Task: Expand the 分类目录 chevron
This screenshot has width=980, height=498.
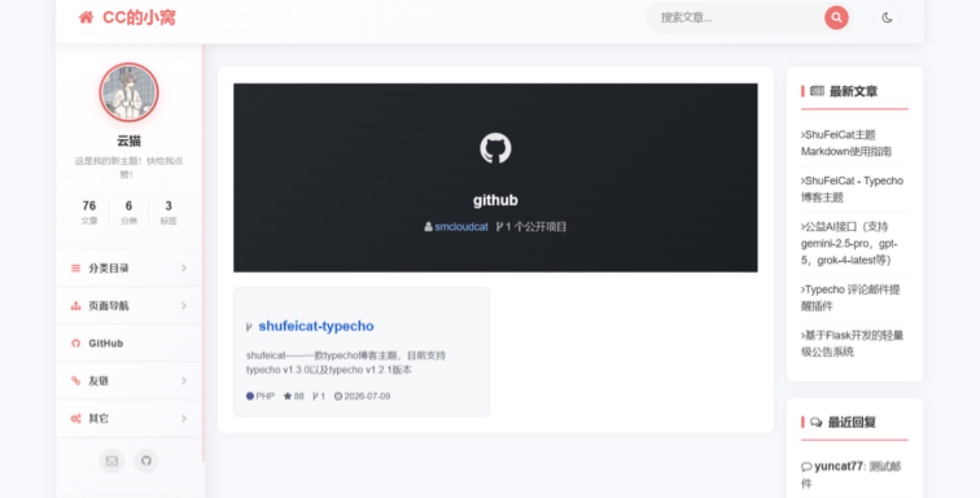Action: point(184,268)
